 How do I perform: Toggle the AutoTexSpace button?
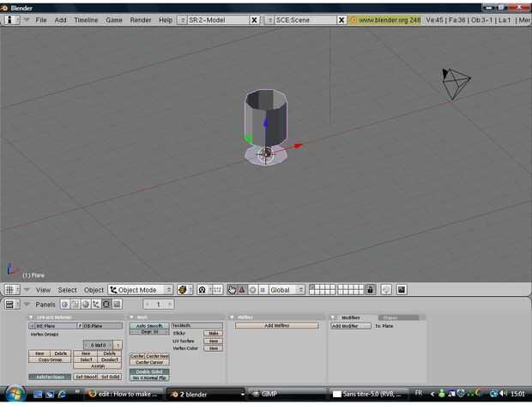pyautogui.click(x=50, y=377)
